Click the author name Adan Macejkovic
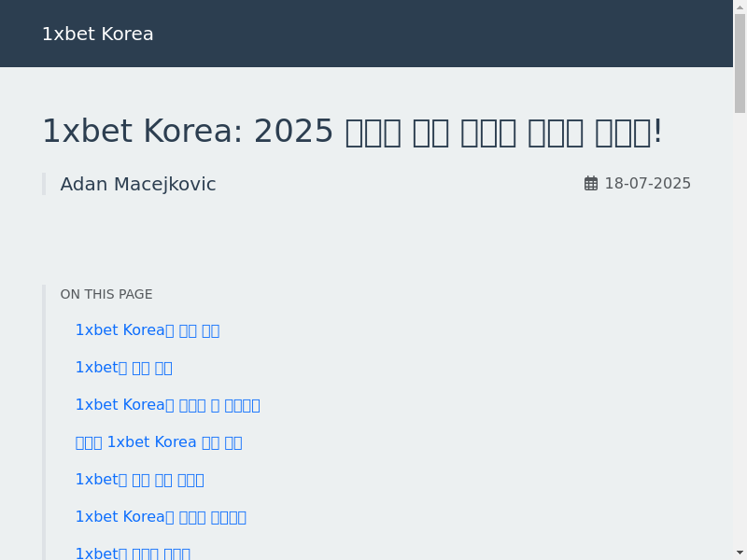 click(138, 185)
